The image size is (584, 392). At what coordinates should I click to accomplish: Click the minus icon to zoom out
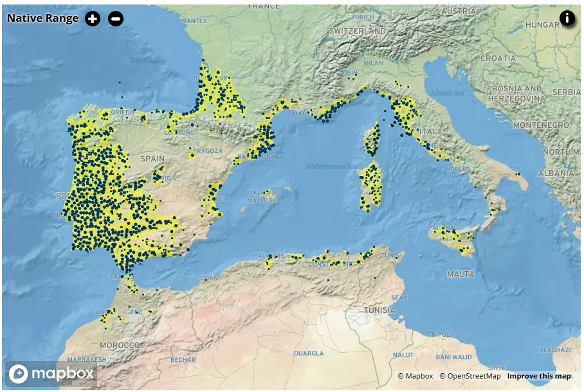click(x=116, y=19)
